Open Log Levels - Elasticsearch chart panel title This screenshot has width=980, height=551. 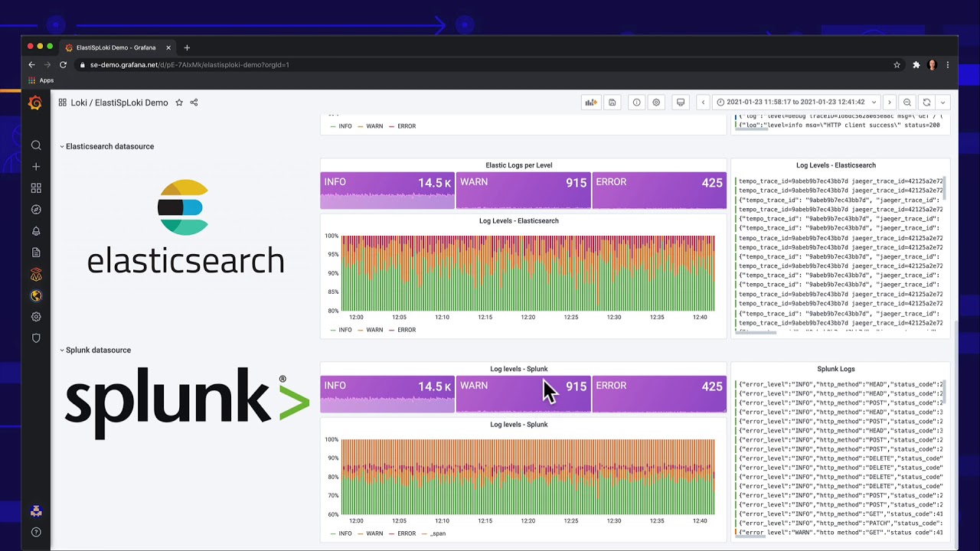tap(518, 221)
